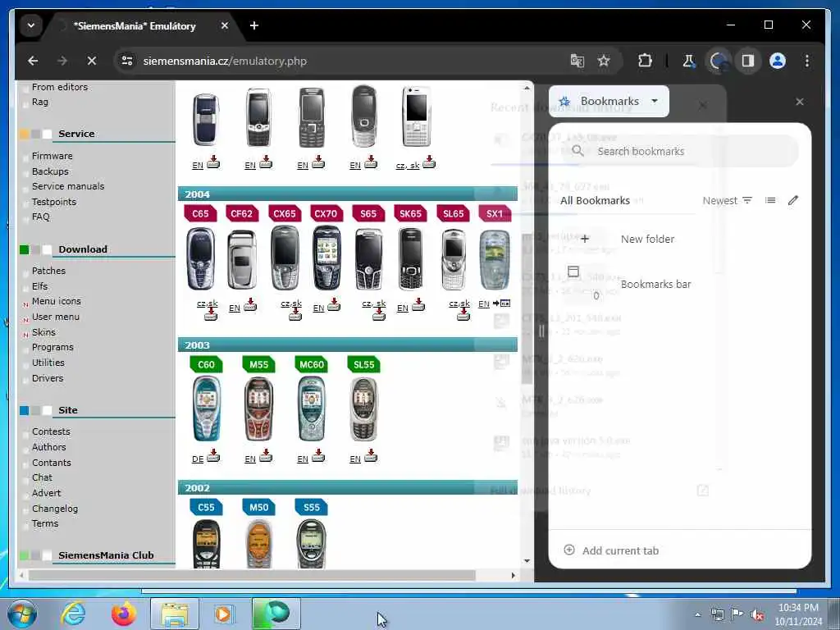840x630 pixels.
Task: Open the SX1 EN link arrow icon
Action: pos(501,304)
